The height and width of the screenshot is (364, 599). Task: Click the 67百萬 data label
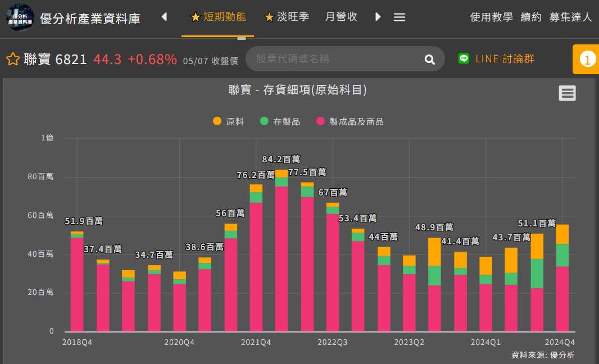click(x=333, y=193)
